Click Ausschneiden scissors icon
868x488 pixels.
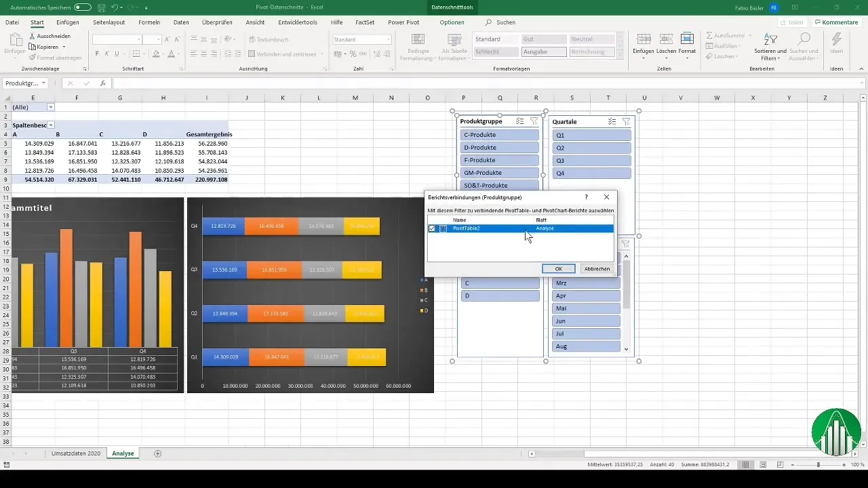(32, 36)
